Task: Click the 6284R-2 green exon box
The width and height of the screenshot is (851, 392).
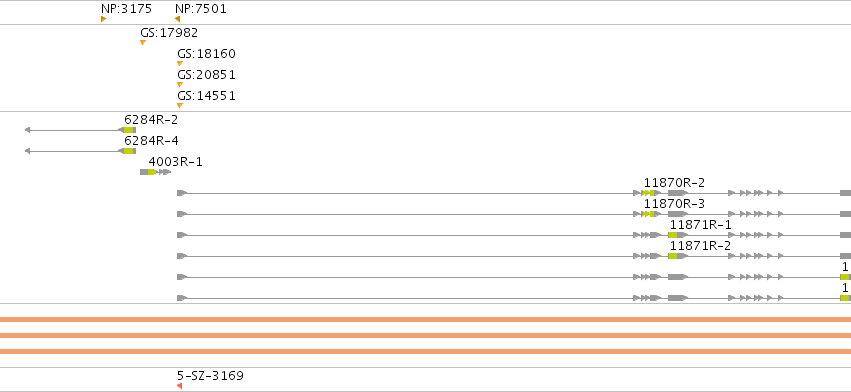Action: pos(128,130)
